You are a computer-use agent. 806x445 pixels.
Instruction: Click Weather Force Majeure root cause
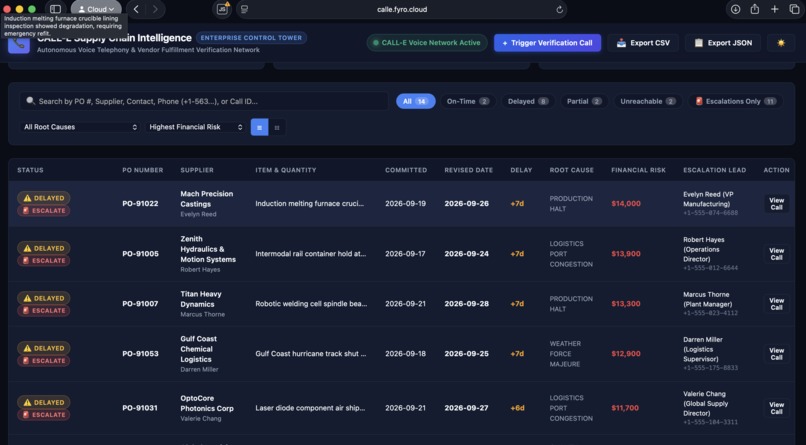click(x=564, y=354)
